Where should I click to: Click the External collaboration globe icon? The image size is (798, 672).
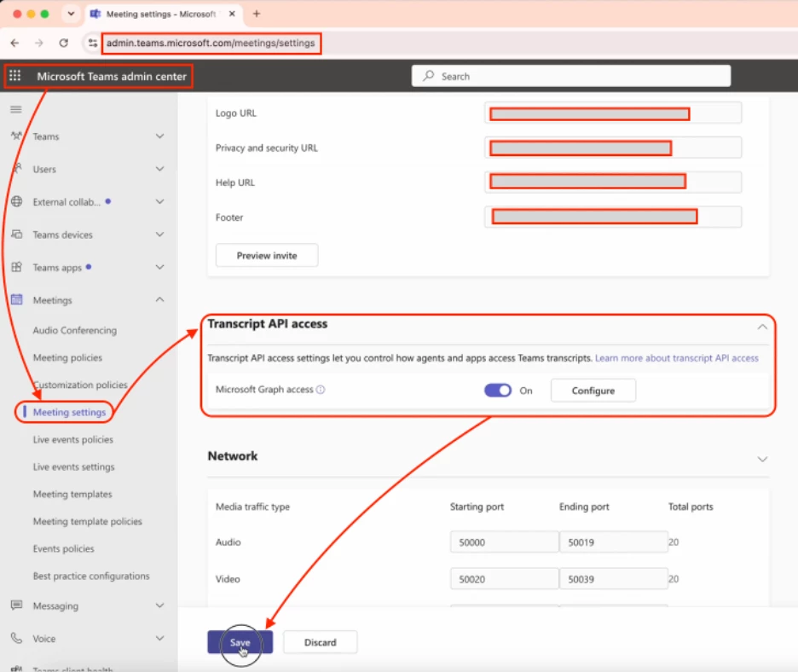[17, 201]
